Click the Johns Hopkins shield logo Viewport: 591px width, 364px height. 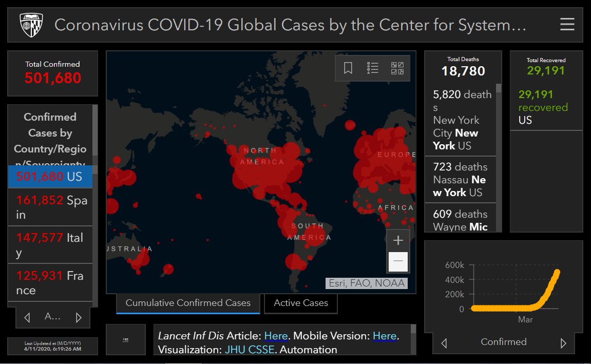tap(31, 25)
